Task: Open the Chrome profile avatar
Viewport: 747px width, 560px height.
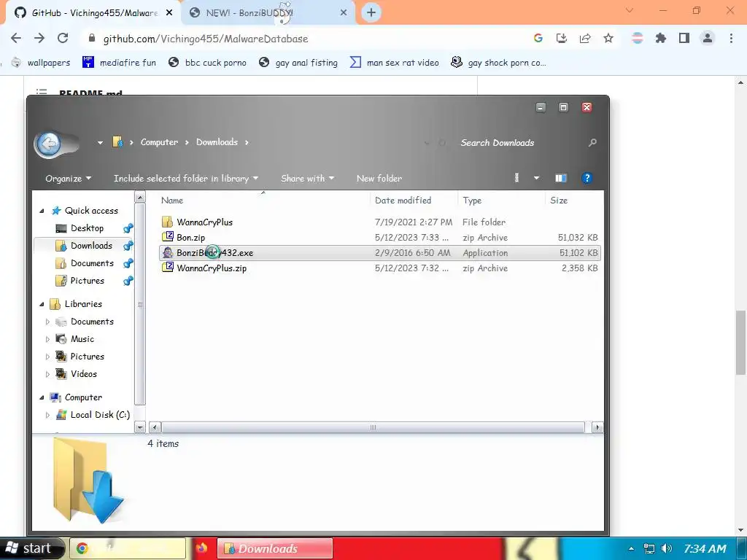Action: [x=708, y=38]
